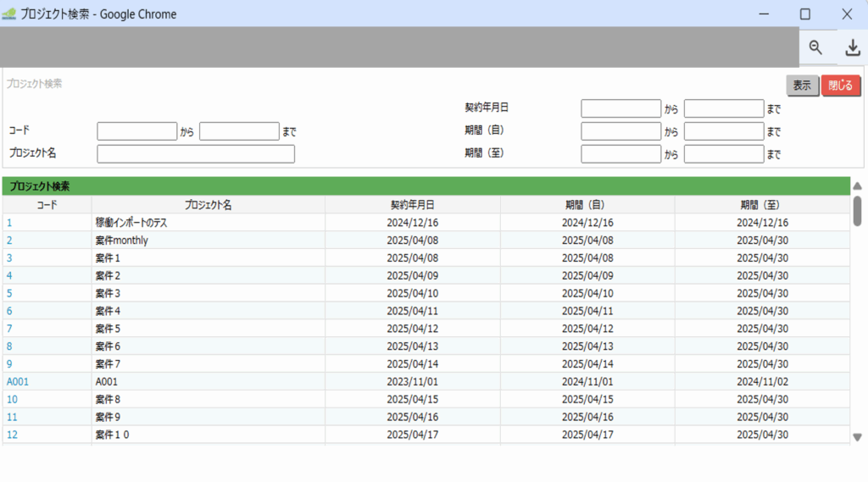868x482 pixels.
Task: Click the scrollbar down arrow
Action: pyautogui.click(x=857, y=437)
